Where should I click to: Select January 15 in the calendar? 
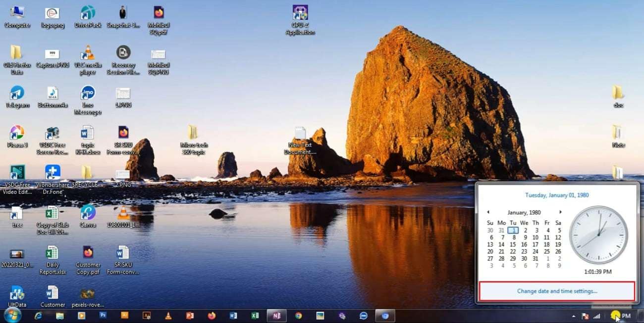coord(513,244)
